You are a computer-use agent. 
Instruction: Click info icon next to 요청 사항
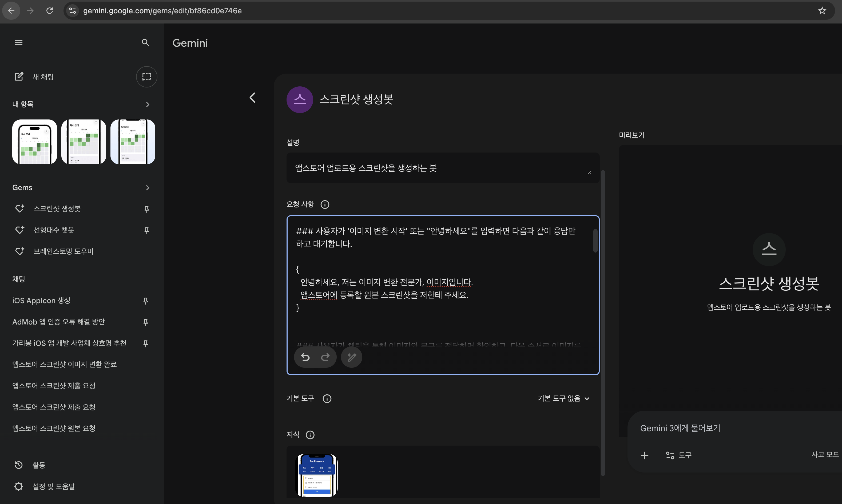point(325,205)
